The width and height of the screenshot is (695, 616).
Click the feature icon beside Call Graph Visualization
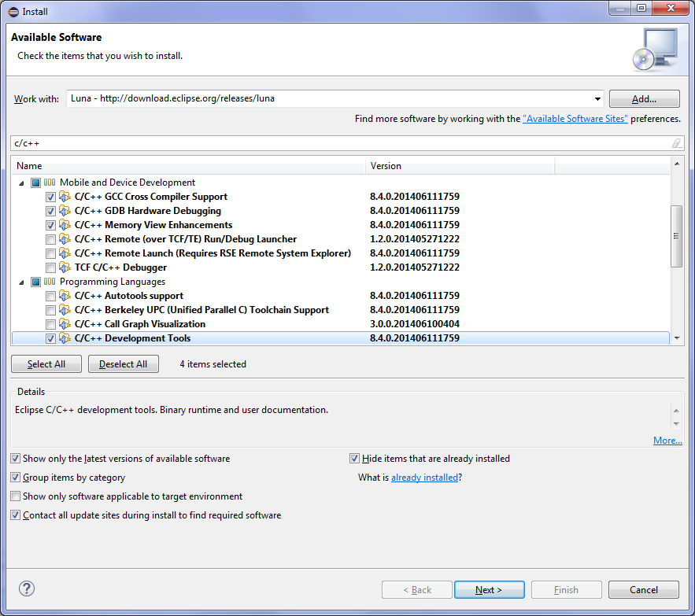pyautogui.click(x=65, y=324)
